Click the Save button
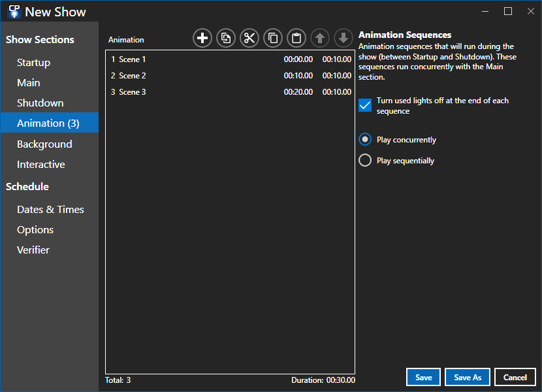Image resolution: width=542 pixels, height=392 pixels. coord(423,377)
